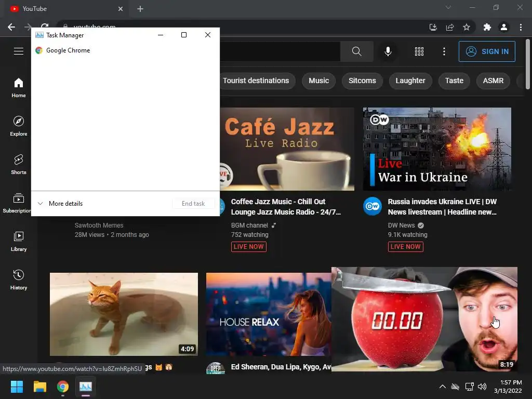This screenshot has height=399, width=532.
Task: Open Shorts in YouTube sidebar
Action: [x=19, y=165]
